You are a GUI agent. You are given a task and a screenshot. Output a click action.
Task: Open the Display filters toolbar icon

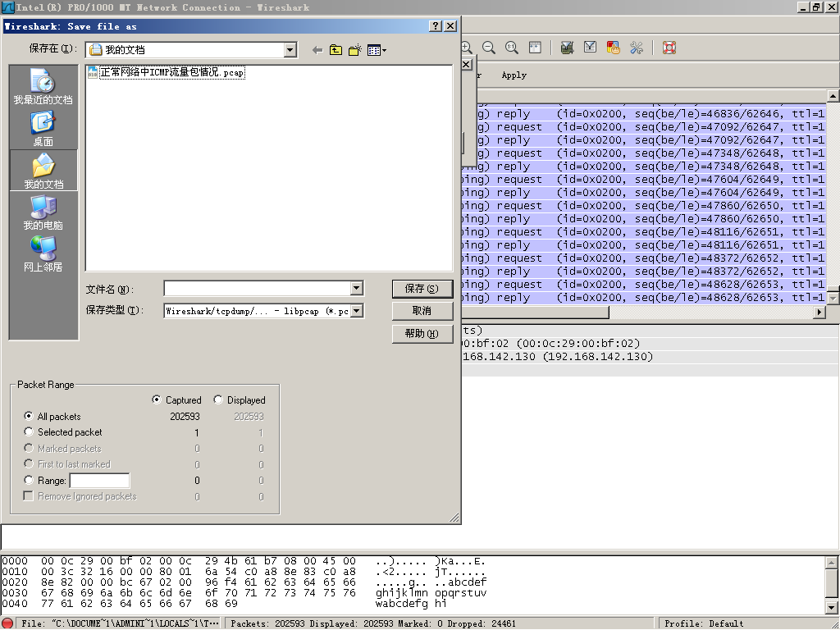point(590,48)
